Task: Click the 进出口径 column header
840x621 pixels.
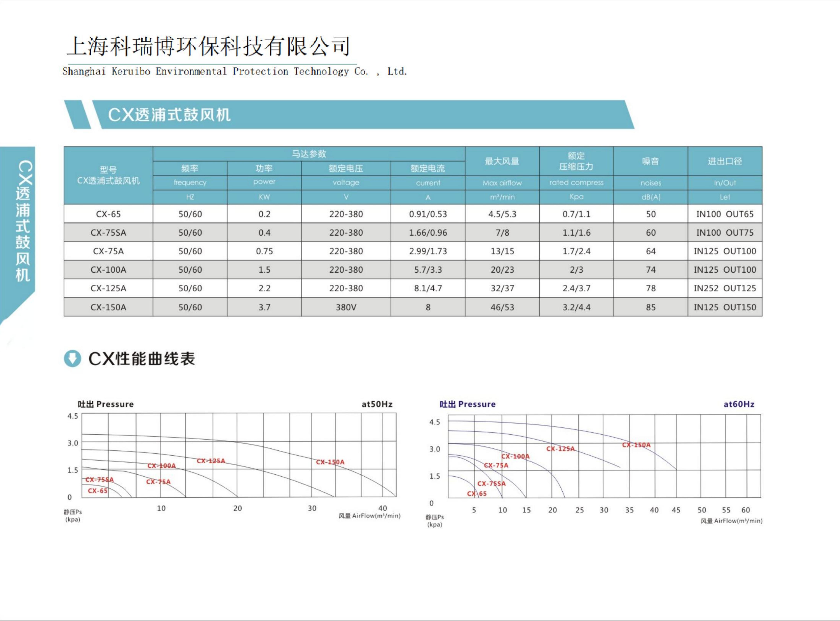Action: tap(725, 161)
